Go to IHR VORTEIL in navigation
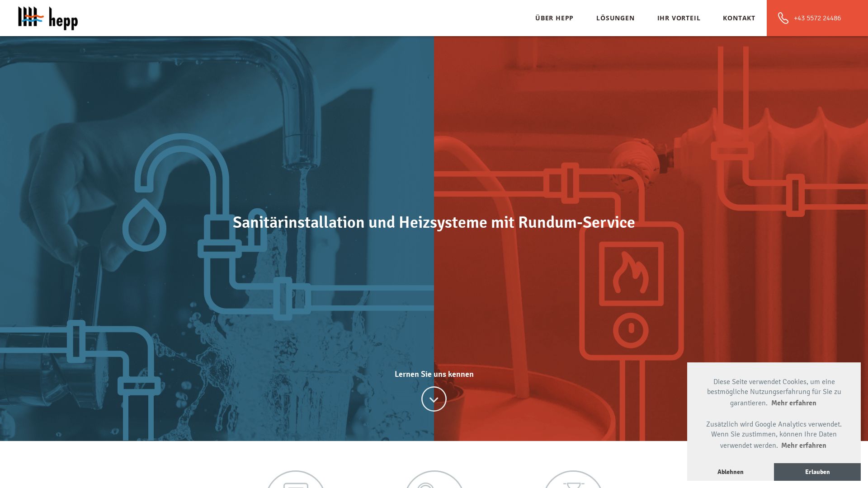This screenshot has height=488, width=868. (679, 18)
